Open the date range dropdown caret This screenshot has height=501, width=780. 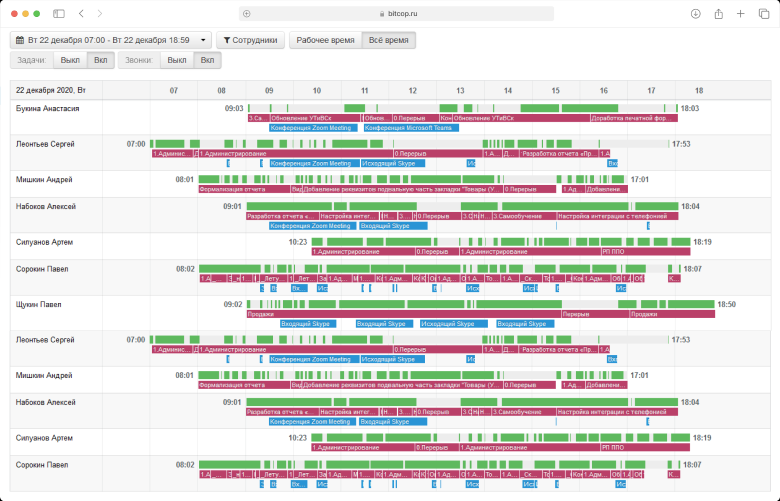click(204, 41)
